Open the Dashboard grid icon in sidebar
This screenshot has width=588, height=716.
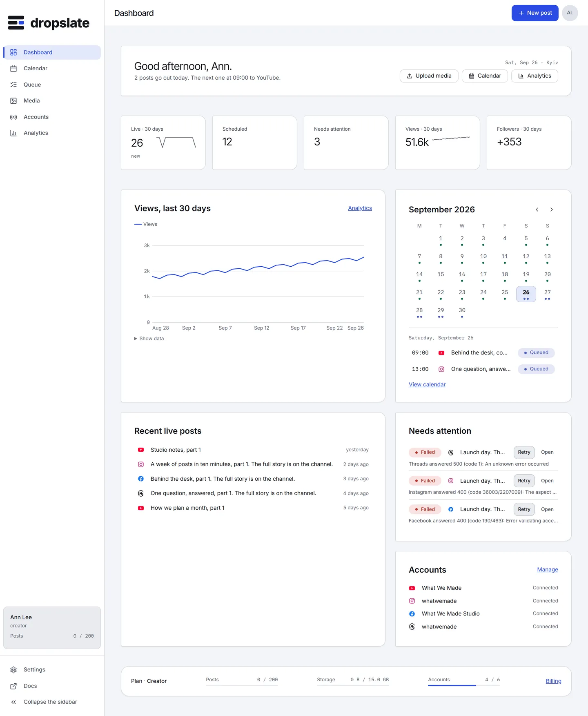[13, 52]
